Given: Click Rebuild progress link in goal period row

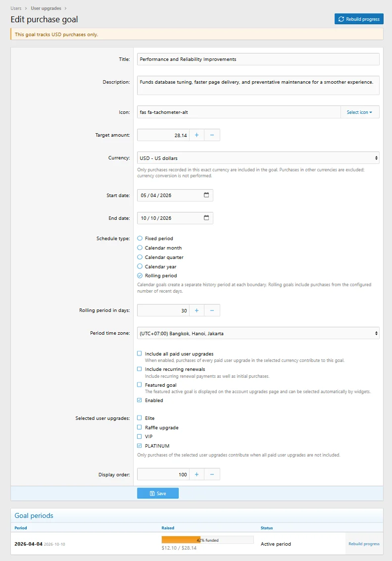Looking at the screenshot, I should point(364,544).
